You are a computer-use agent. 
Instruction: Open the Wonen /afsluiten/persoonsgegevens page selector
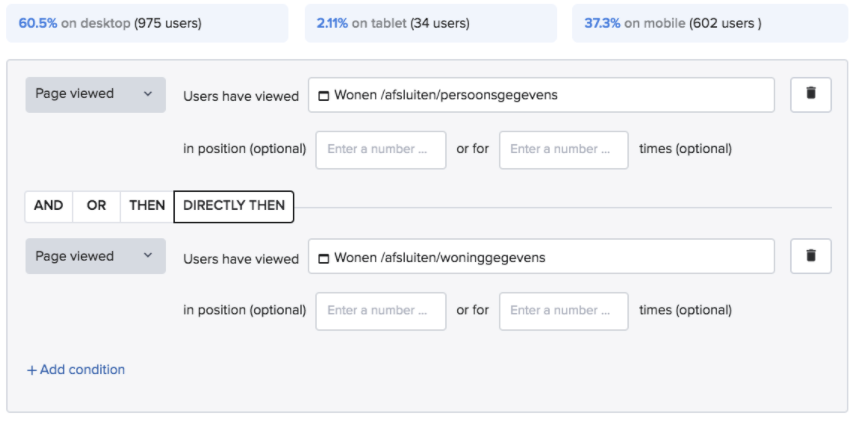click(540, 95)
